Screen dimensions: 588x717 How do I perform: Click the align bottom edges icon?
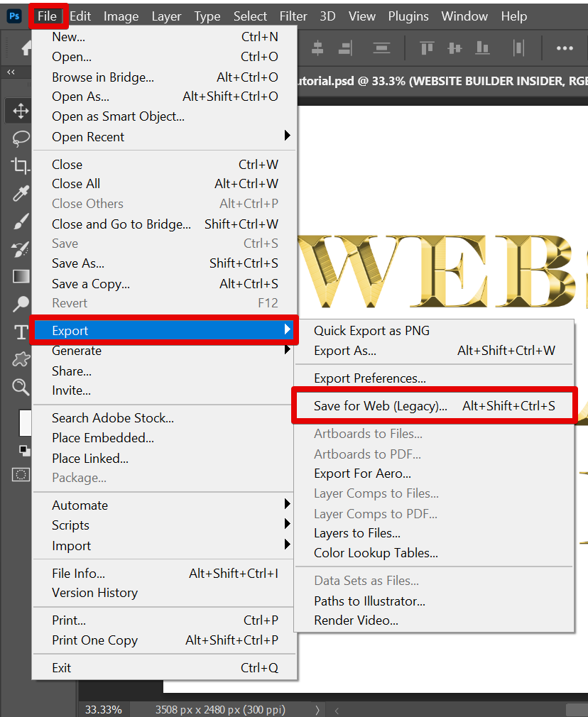[482, 48]
